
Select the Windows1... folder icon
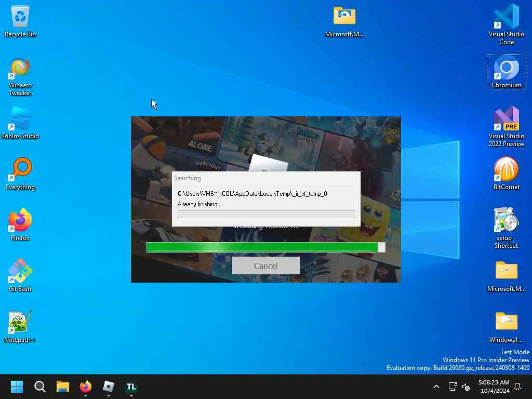pyautogui.click(x=506, y=326)
